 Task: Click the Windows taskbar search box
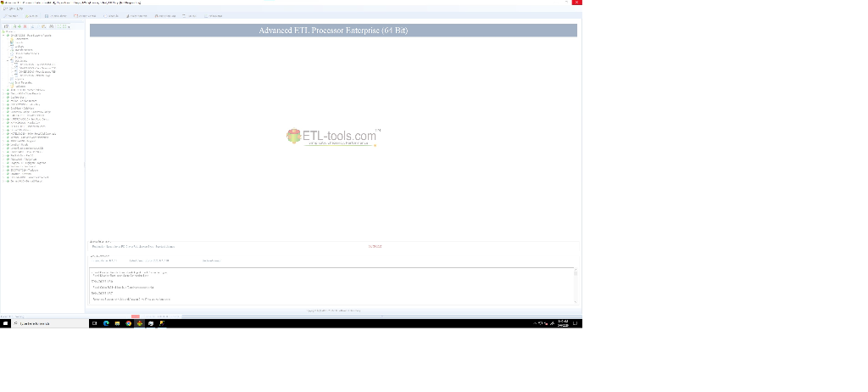point(50,323)
